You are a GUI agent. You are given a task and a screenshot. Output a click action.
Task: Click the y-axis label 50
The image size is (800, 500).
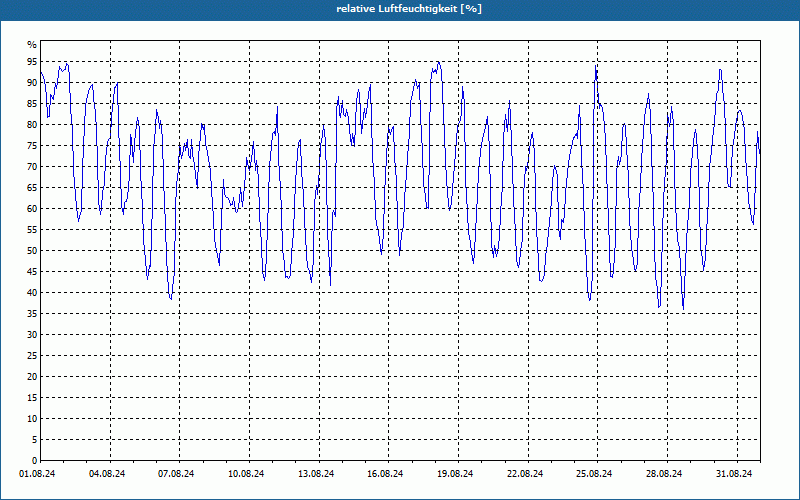coord(32,251)
